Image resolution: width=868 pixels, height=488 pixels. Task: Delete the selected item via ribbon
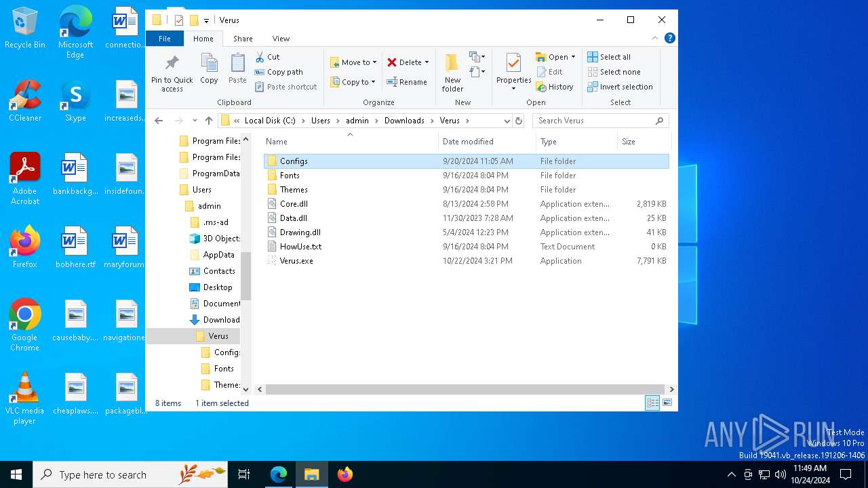point(408,62)
